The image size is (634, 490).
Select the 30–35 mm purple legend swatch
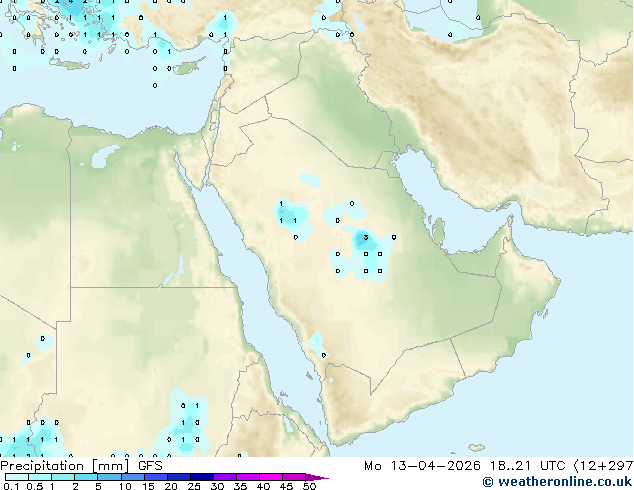click(x=225, y=477)
